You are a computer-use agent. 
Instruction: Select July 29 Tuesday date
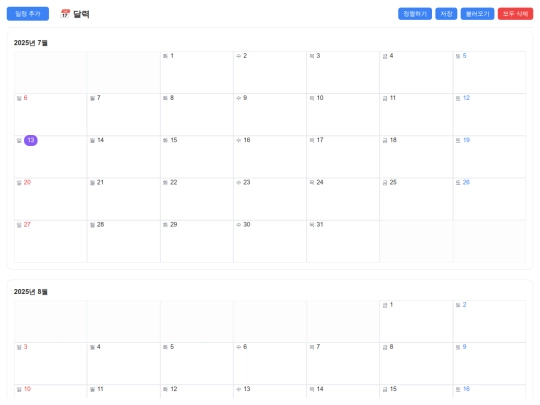[174, 225]
